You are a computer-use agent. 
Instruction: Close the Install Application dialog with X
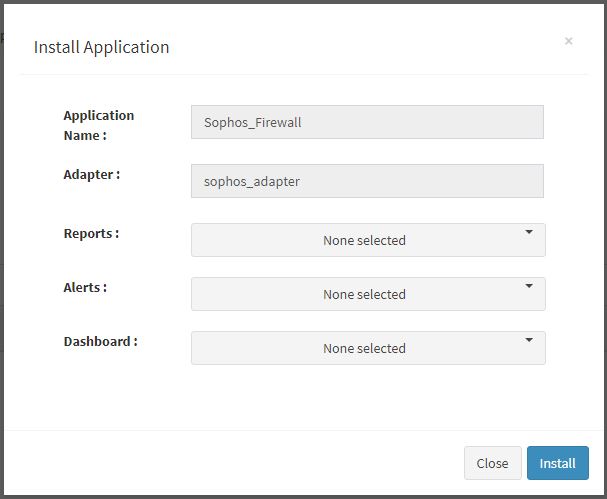[568, 41]
